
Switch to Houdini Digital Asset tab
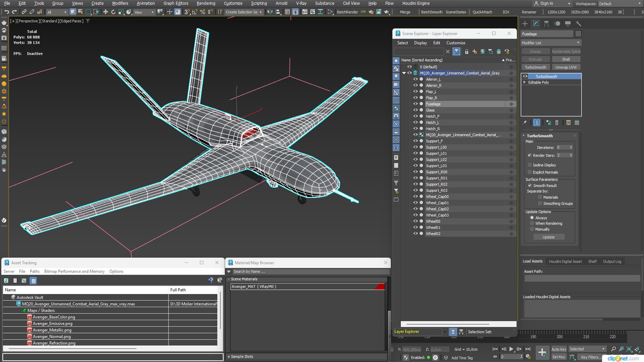(x=565, y=261)
